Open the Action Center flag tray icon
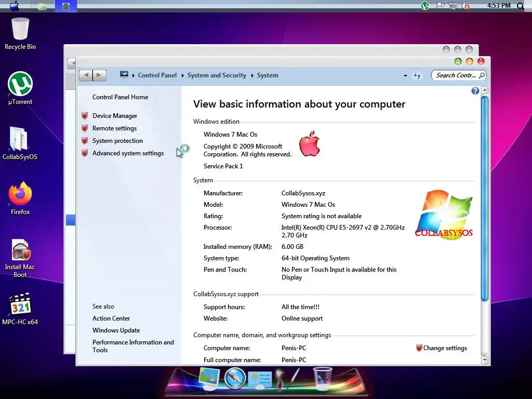Image resolution: width=532 pixels, height=399 pixels. click(x=440, y=5)
